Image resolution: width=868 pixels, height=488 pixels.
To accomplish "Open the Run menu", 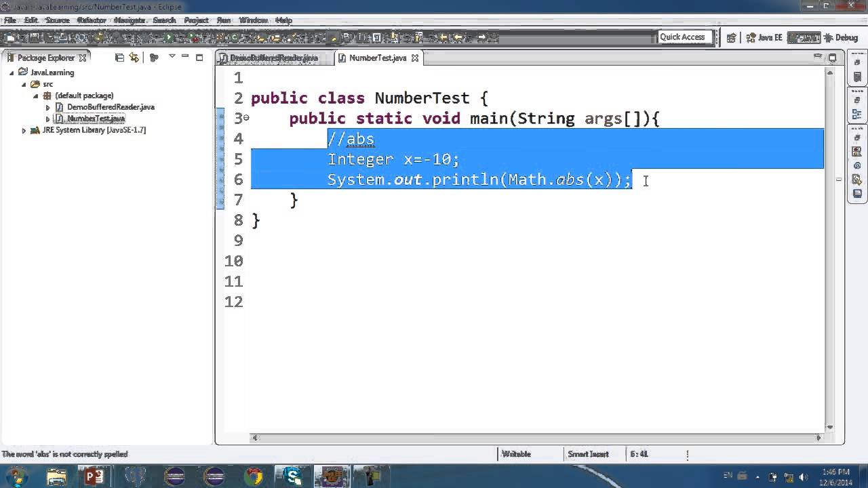I will [x=224, y=20].
